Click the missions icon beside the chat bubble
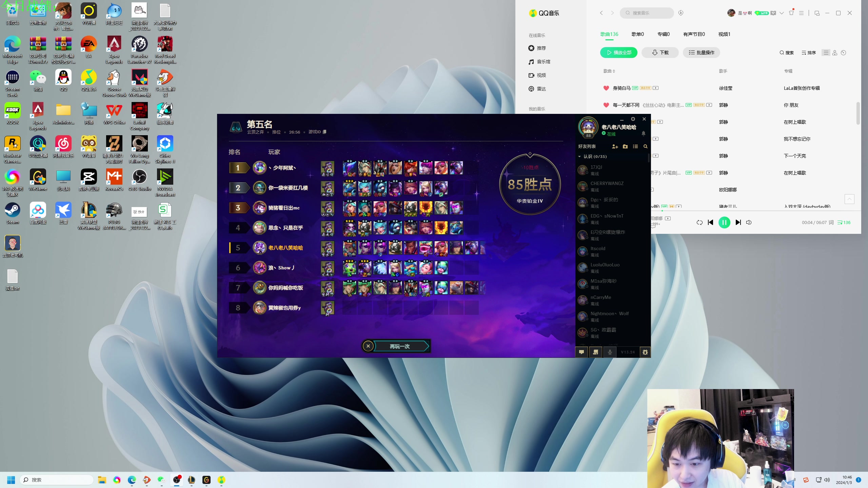 tap(596, 352)
